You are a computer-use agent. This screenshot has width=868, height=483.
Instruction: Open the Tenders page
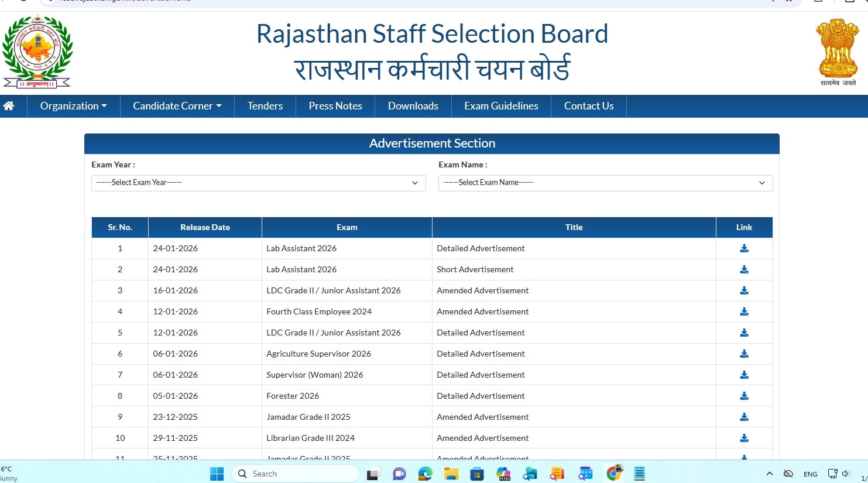pyautogui.click(x=265, y=106)
